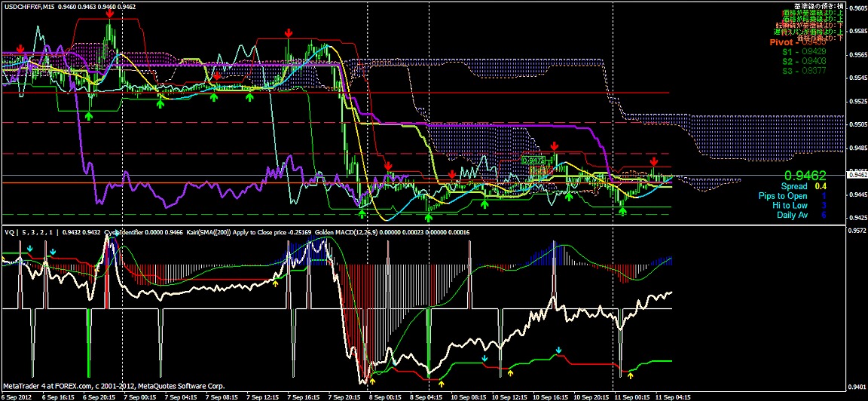Click 0.9545 on the price axis
Image resolution: width=868 pixels, height=401 pixels.
857,78
